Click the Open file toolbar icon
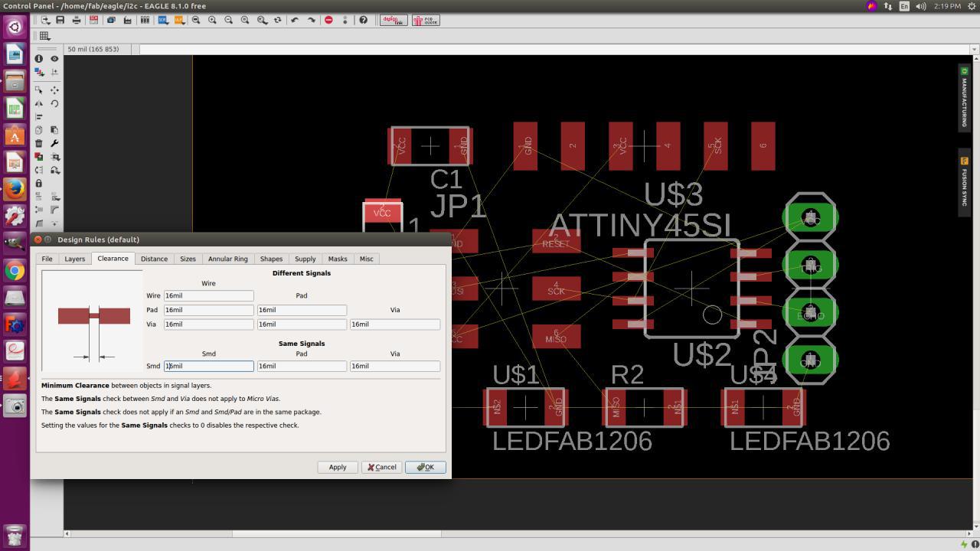The image size is (980, 551). 45,20
